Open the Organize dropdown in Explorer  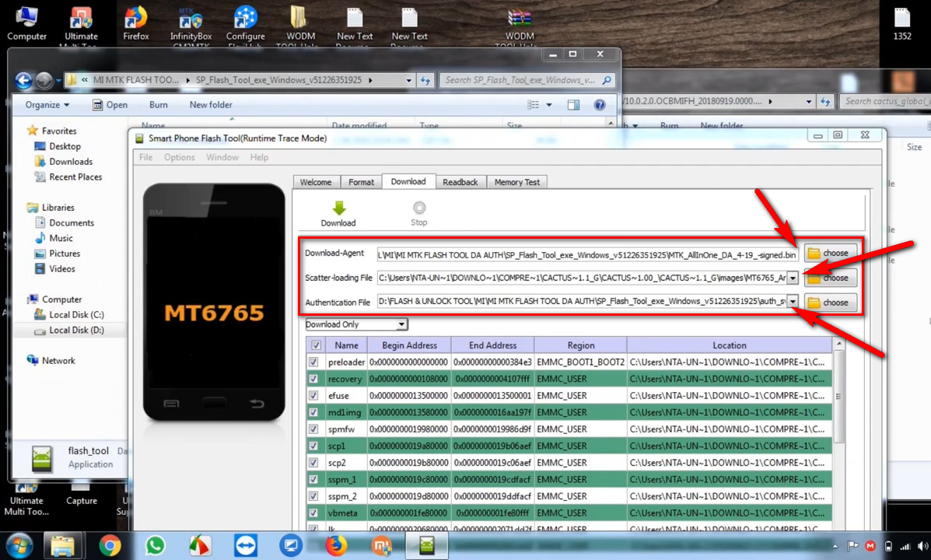pyautogui.click(x=47, y=105)
